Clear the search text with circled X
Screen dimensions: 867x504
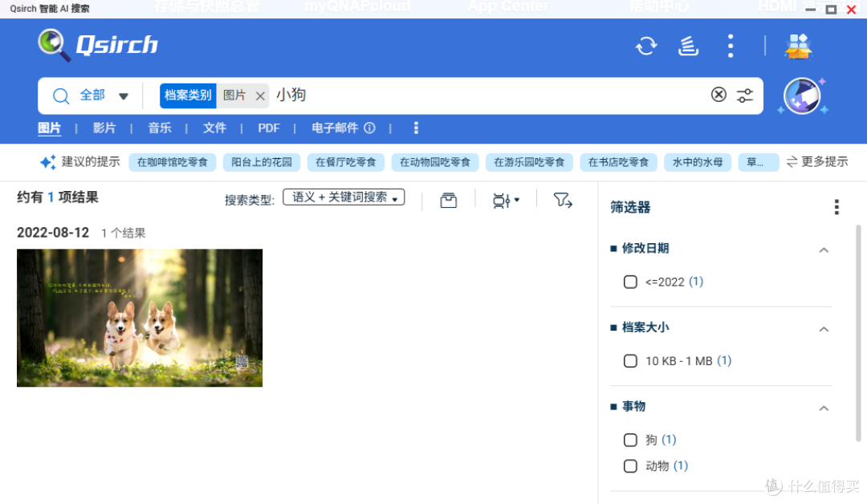coord(718,95)
